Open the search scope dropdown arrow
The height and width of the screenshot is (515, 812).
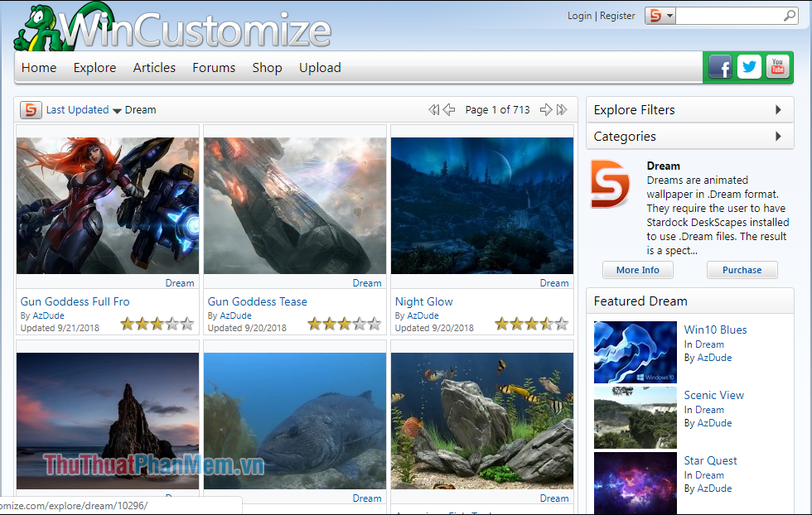click(x=670, y=15)
